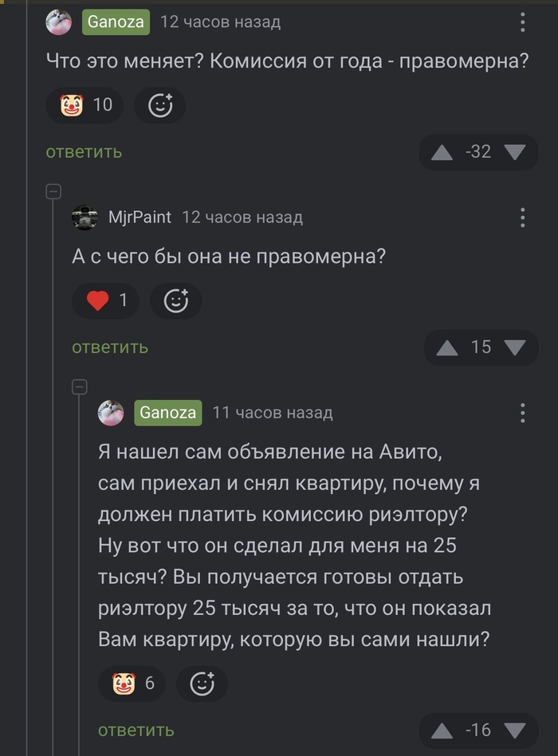
Task: Upvote MjrPaint's comment
Action: (447, 347)
